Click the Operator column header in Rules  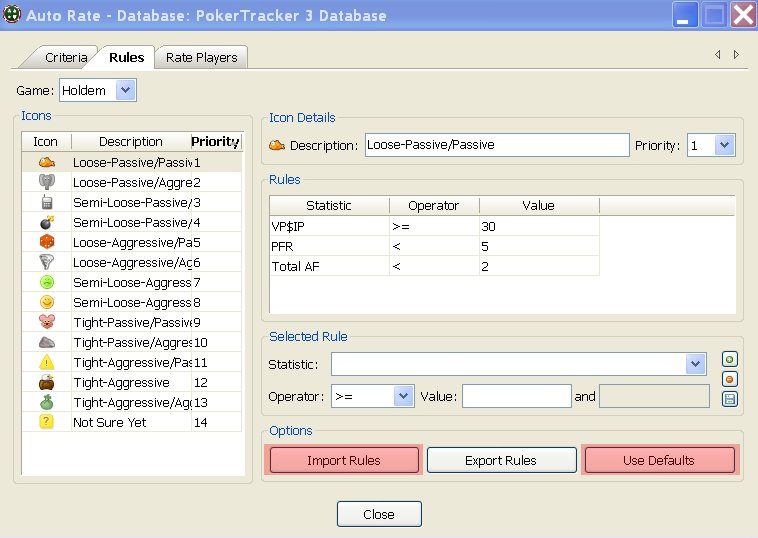coord(434,205)
